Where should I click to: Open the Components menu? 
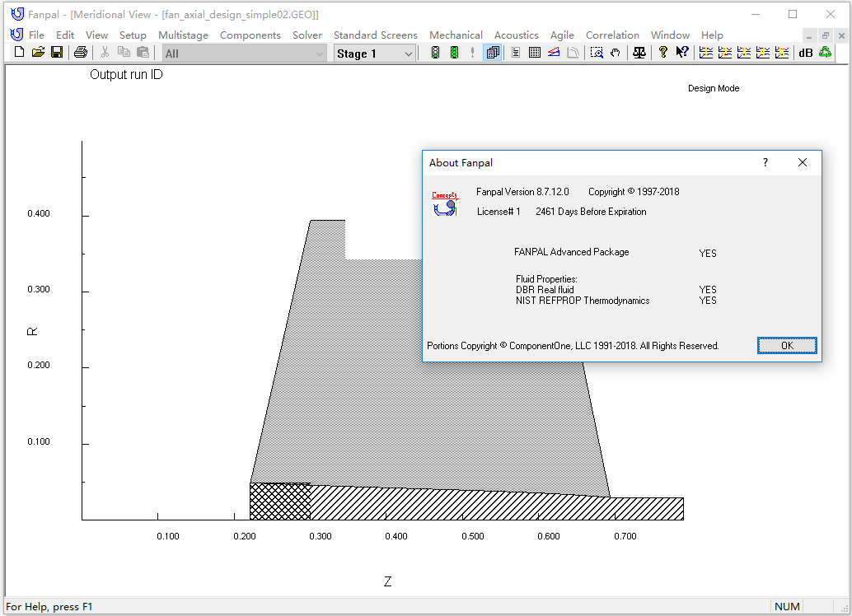click(x=250, y=35)
